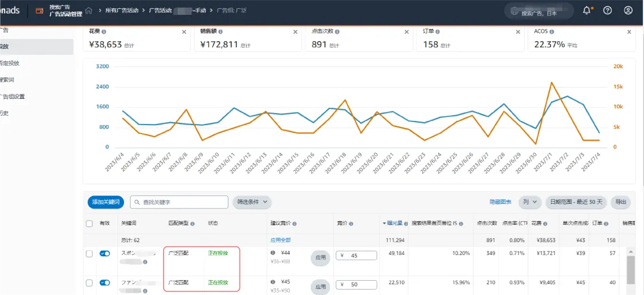Viewport: 644px width, 295px height.
Task: Click info icon under スポン keyword
Action: pyautogui.click(x=145, y=262)
